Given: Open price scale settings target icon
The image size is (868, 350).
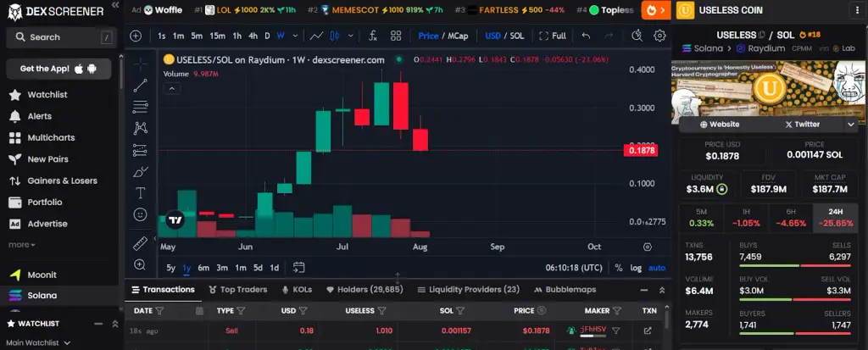Looking at the screenshot, I should pos(648,247).
